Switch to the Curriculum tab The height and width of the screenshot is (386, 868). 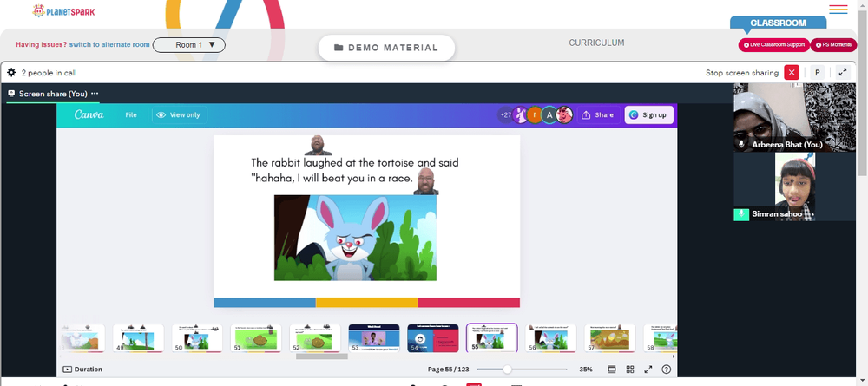coord(597,43)
